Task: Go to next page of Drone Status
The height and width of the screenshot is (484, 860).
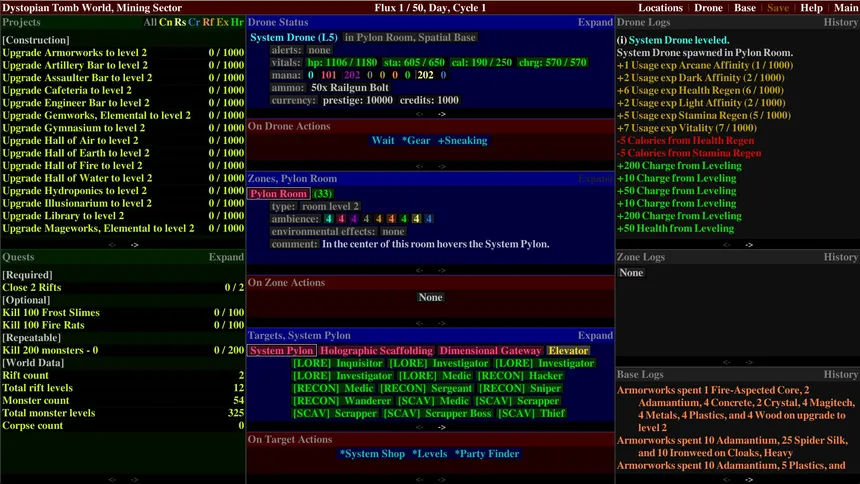Action: (442, 114)
